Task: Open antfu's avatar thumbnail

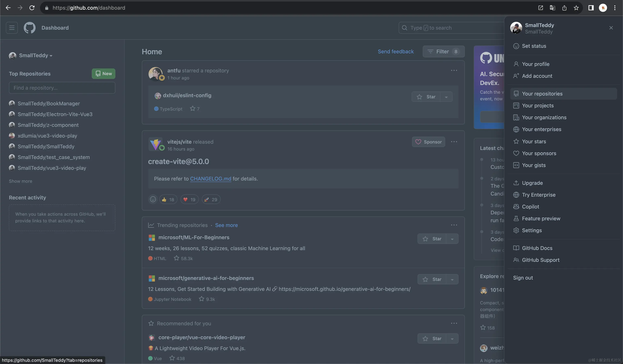Action: [x=155, y=74]
